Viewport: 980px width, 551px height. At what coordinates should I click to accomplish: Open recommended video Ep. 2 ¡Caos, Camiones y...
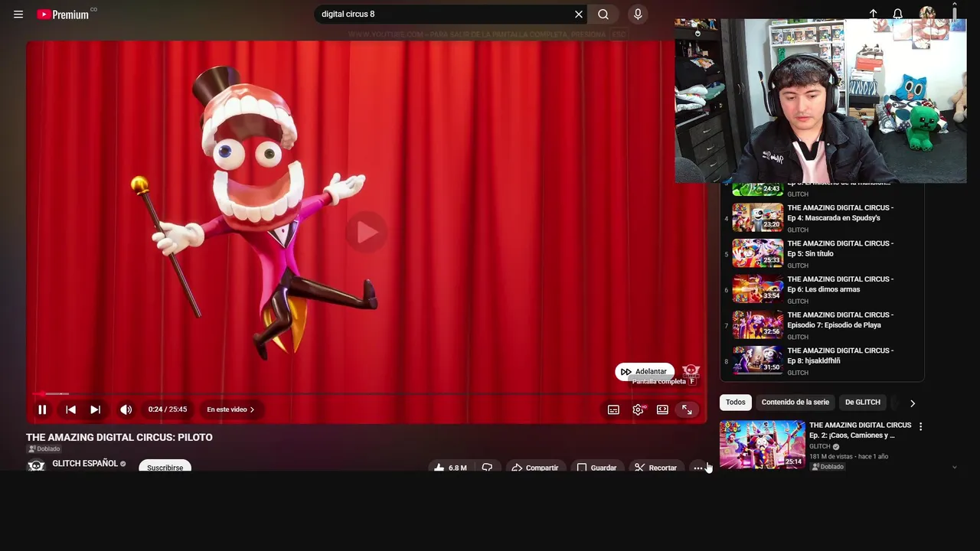coord(860,430)
